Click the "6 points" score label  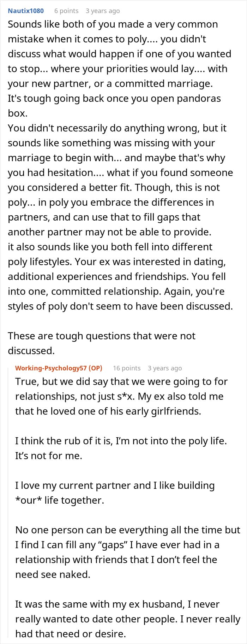66,11
